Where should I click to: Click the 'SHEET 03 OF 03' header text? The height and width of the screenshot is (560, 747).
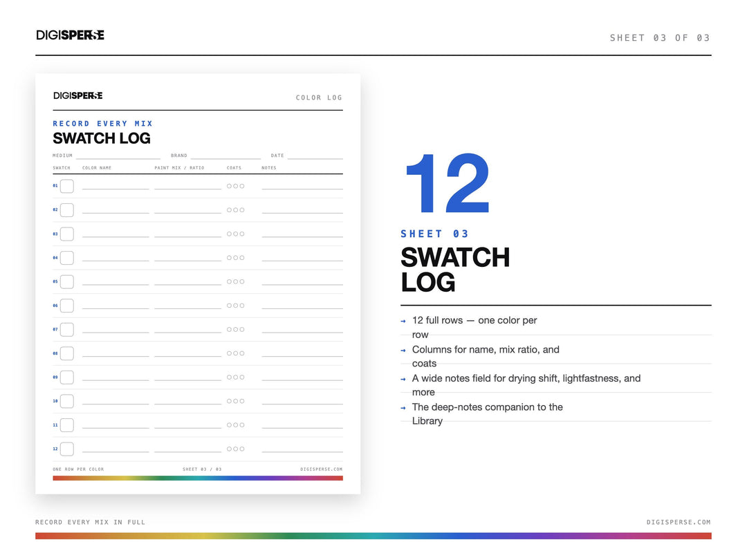(660, 38)
